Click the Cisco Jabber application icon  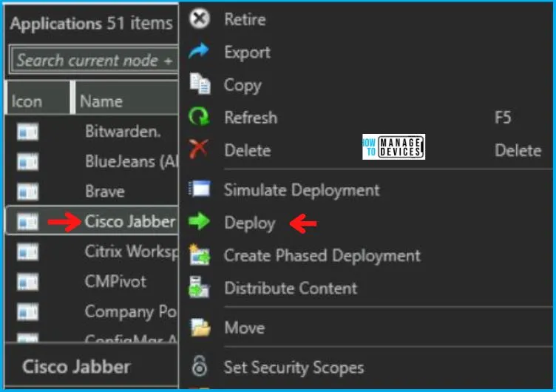(x=27, y=222)
